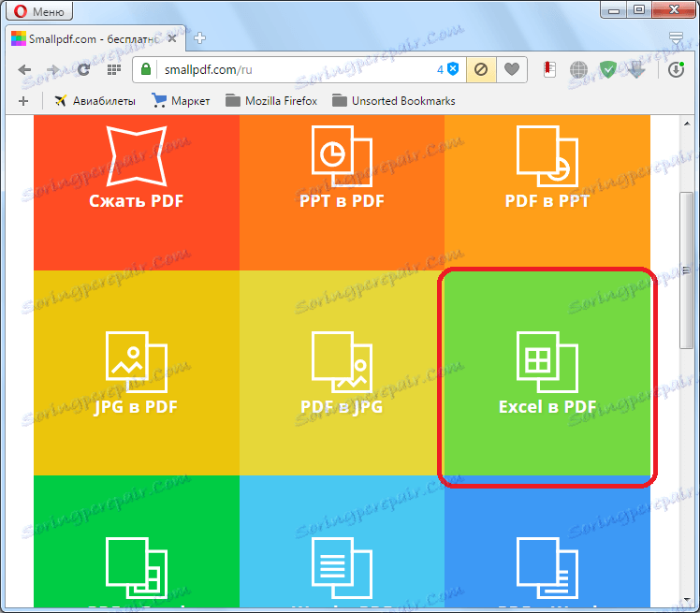Open the tab menu icon at top right

(x=677, y=38)
